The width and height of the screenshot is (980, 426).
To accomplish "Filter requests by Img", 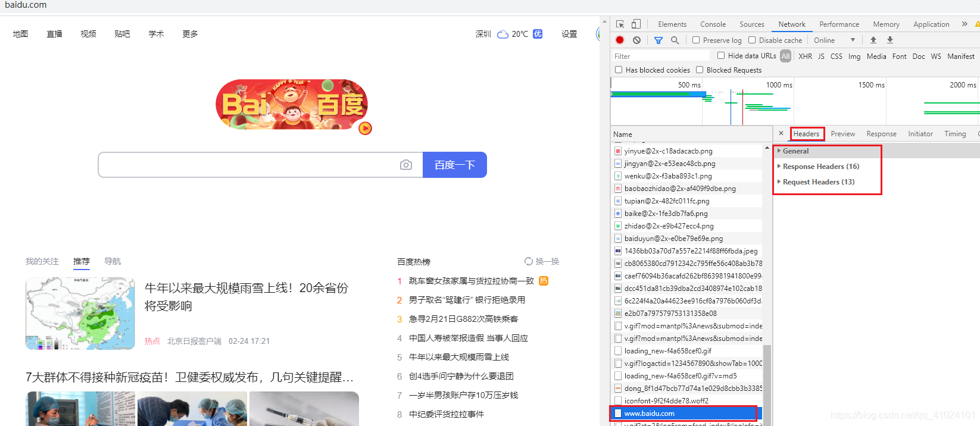I will (854, 56).
